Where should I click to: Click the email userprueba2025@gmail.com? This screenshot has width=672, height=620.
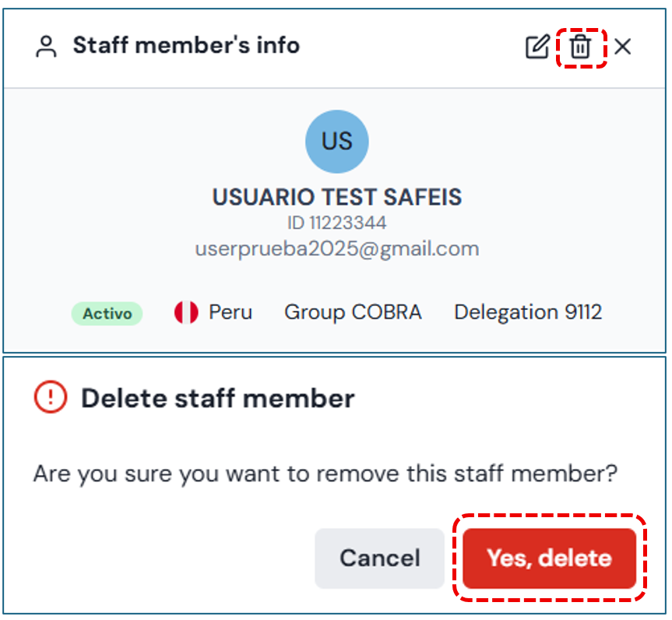[336, 249]
